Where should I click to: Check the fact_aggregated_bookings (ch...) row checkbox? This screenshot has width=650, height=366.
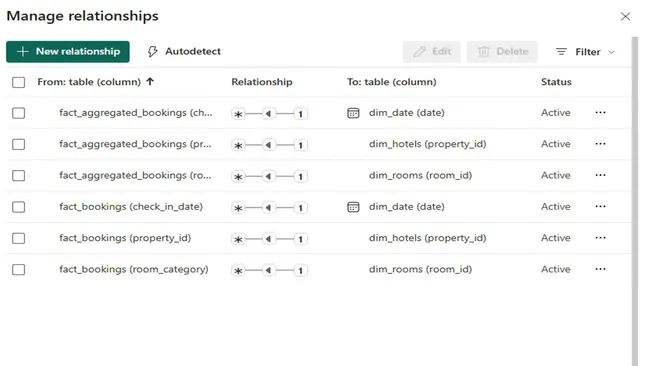(19, 113)
